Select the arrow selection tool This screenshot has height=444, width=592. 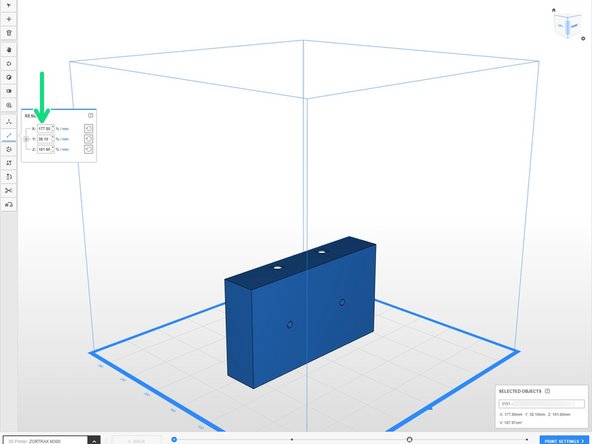[9, 5]
